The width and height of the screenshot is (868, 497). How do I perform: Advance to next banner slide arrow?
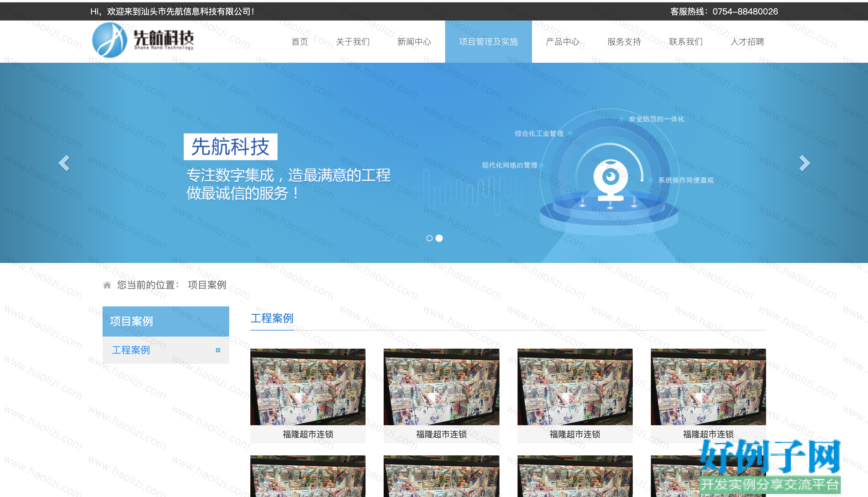pyautogui.click(x=804, y=163)
